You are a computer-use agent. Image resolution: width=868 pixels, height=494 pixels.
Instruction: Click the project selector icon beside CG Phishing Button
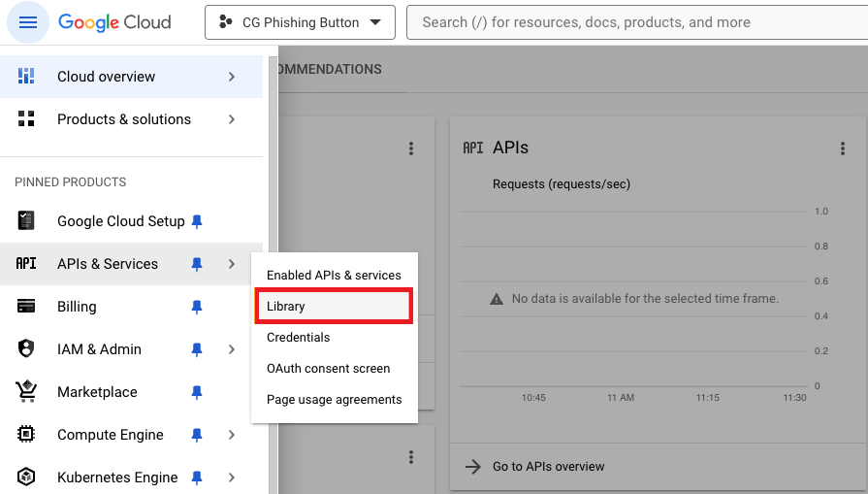(226, 22)
